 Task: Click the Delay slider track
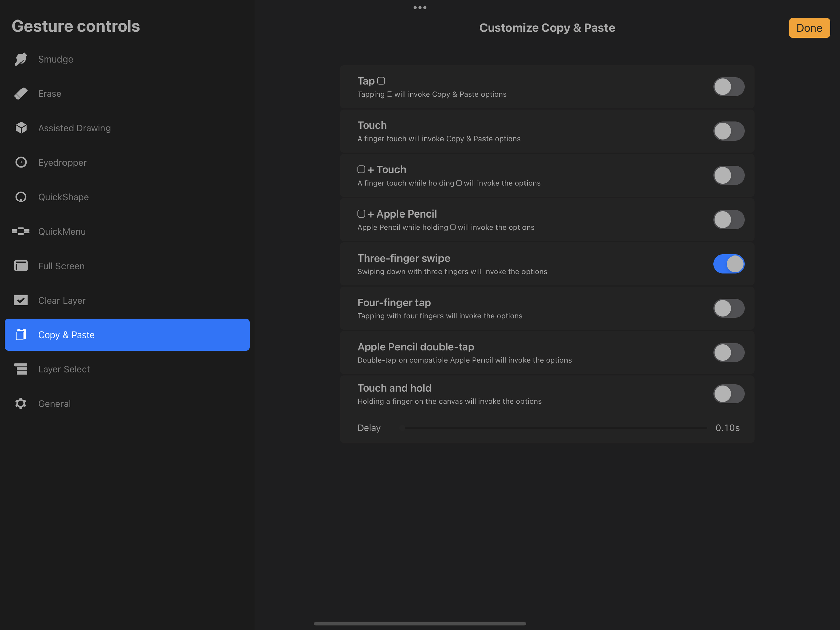555,428
